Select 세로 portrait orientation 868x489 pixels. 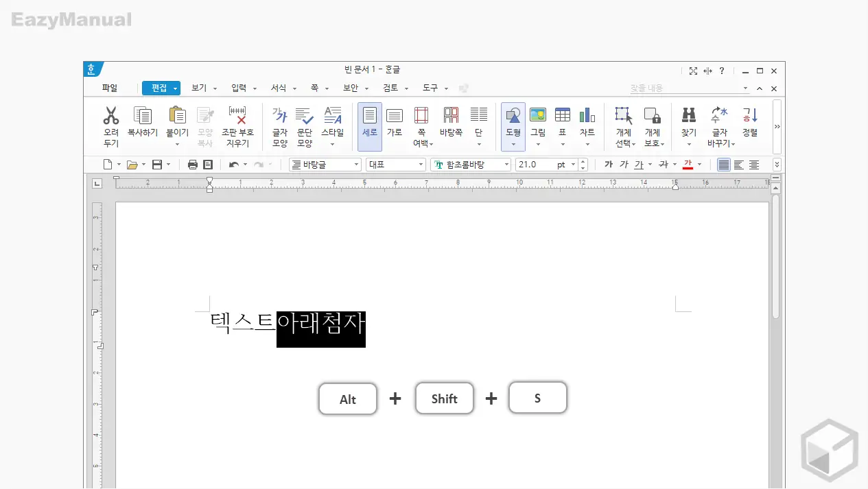(x=370, y=127)
